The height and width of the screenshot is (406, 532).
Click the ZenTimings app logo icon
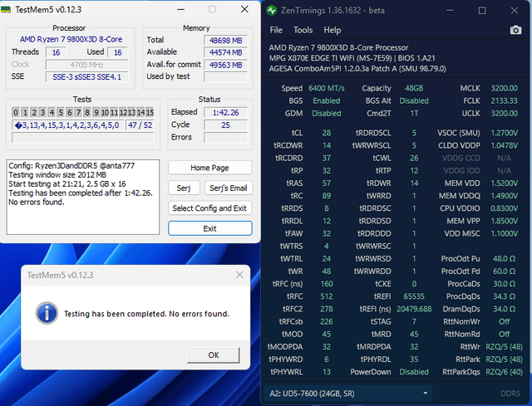tap(272, 11)
